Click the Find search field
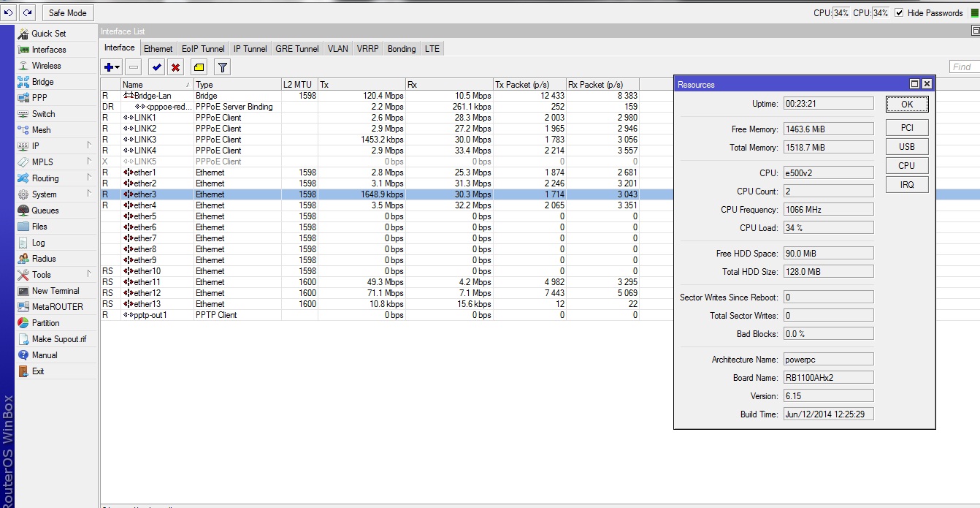Viewport: 980px width, 508px height. click(x=963, y=67)
